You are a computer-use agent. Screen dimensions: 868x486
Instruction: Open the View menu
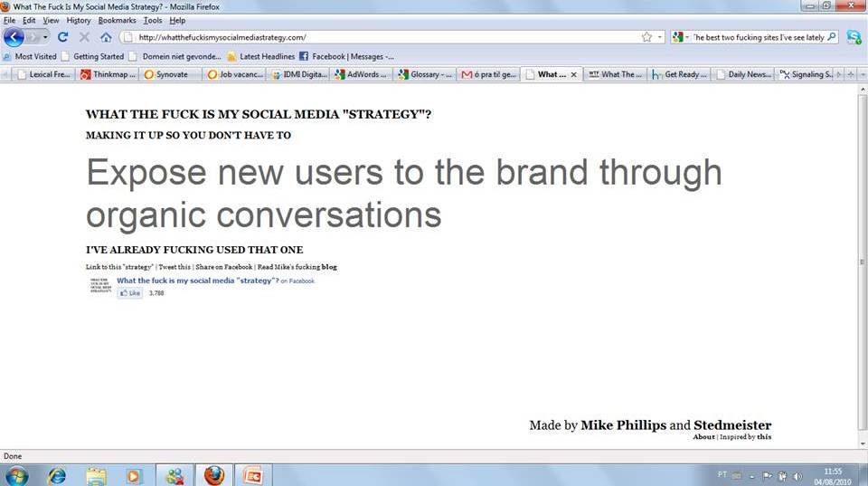(51, 20)
